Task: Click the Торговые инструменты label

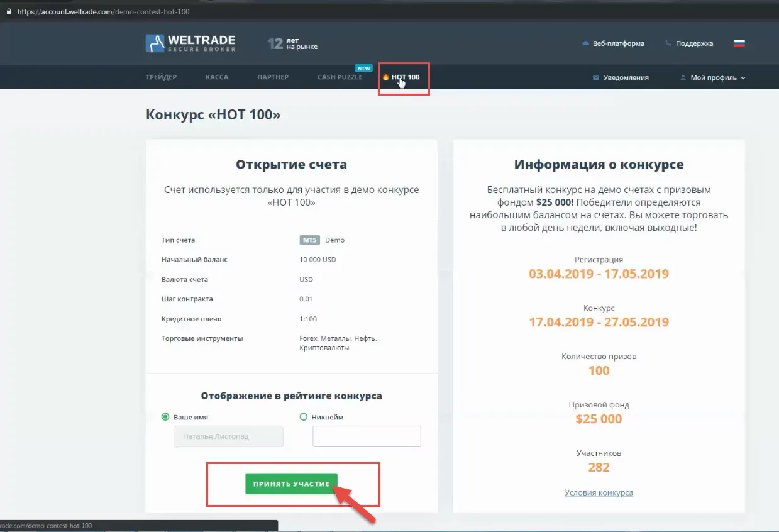Action: (202, 338)
